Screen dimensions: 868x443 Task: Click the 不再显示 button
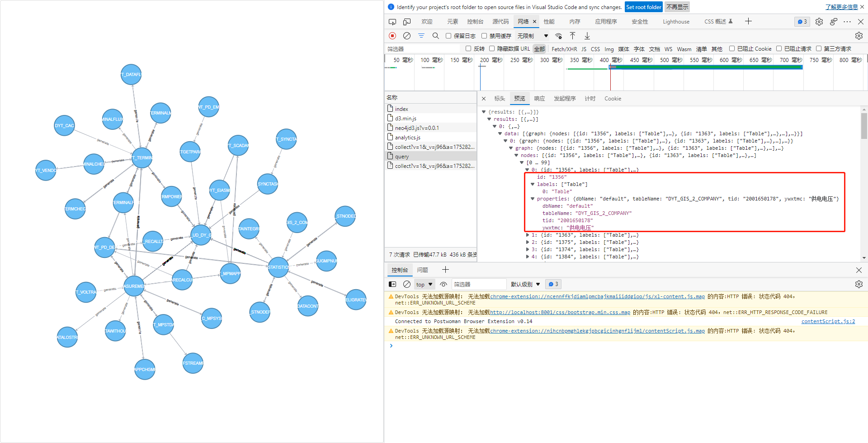677,7
